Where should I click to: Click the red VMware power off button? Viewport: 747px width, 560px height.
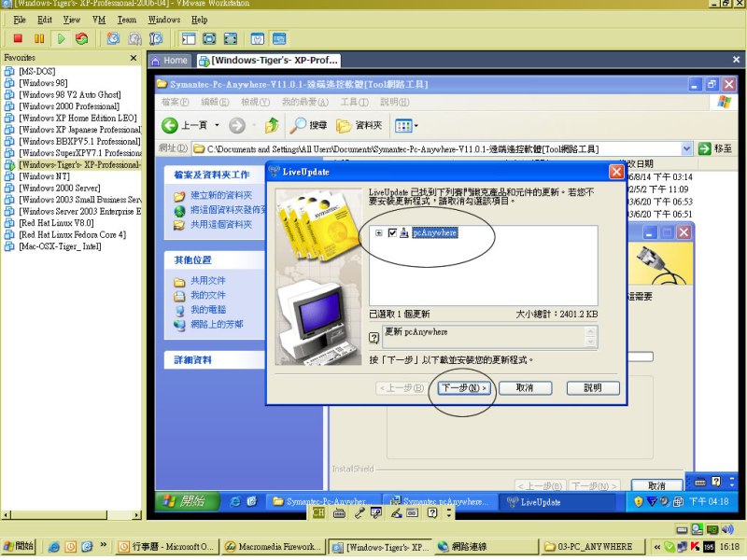(18, 38)
